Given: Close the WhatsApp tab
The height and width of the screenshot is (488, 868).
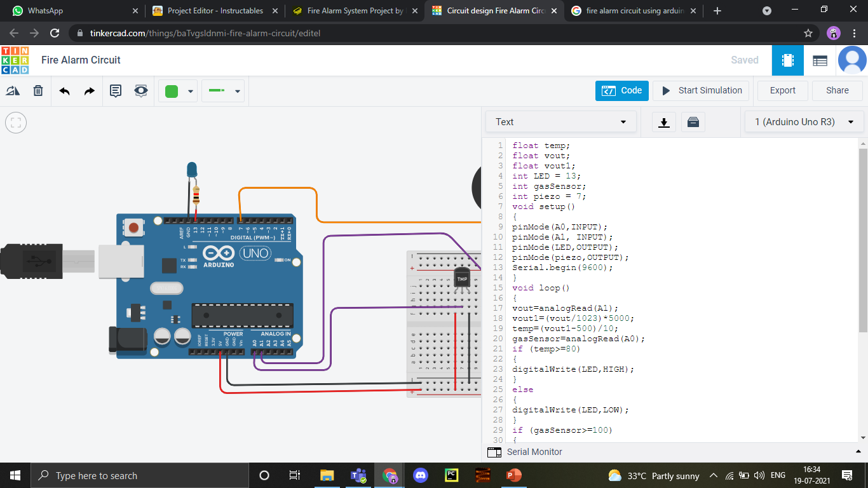Looking at the screenshot, I should (x=135, y=11).
